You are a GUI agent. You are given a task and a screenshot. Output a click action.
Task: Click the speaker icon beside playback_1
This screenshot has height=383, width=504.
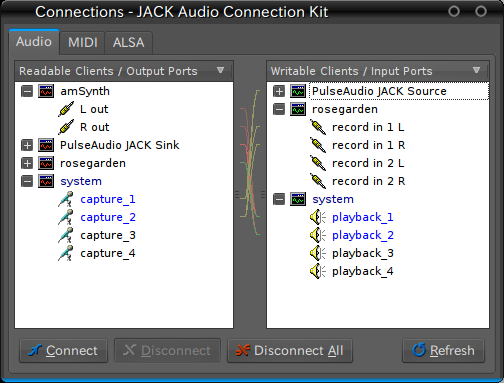318,217
